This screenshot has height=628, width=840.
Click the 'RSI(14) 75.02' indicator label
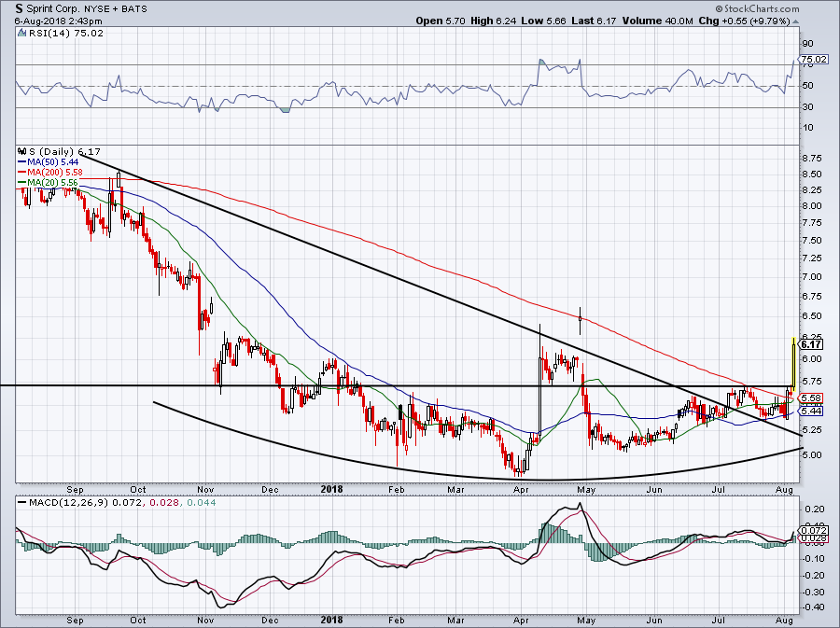[64, 34]
